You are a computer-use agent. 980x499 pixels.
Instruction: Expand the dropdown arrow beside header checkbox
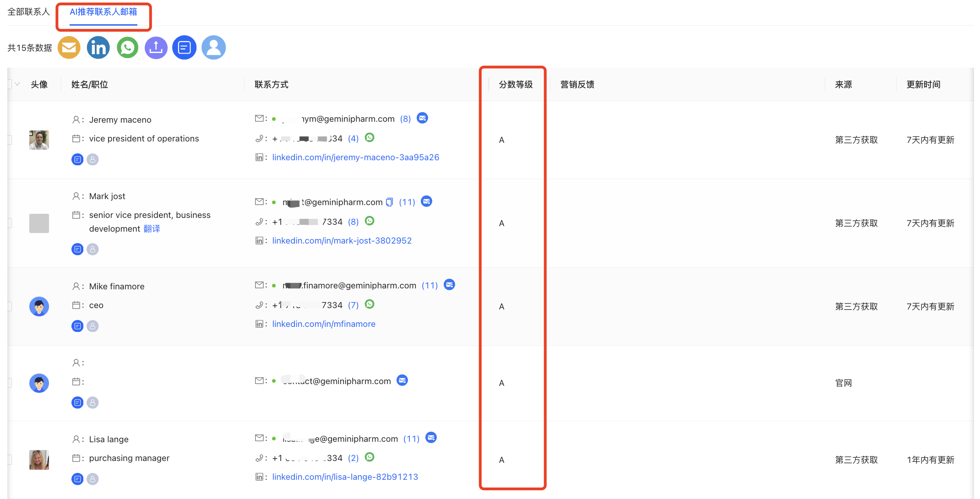pyautogui.click(x=17, y=84)
